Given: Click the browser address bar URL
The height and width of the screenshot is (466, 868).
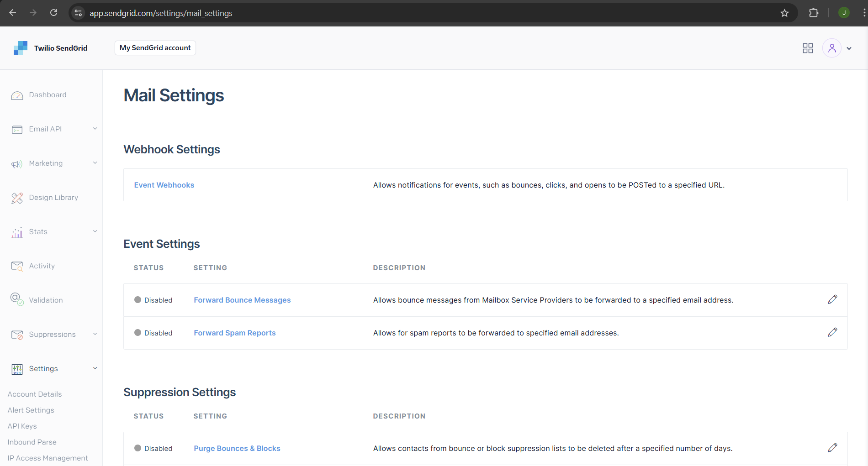Looking at the screenshot, I should (161, 13).
